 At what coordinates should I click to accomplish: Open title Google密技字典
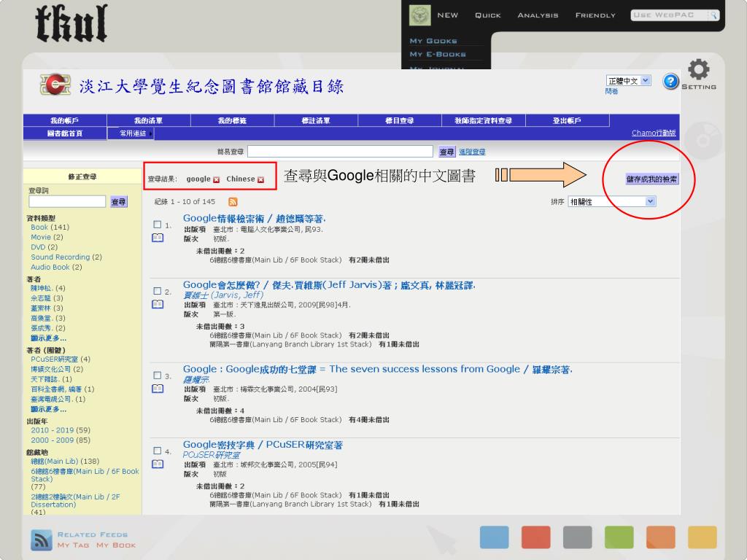pos(263,445)
